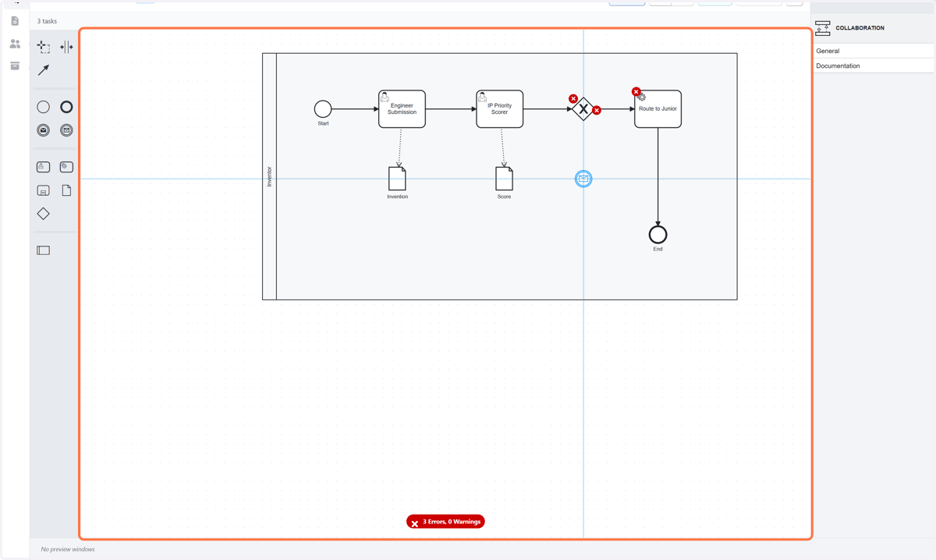Select the Route to Junior task
Screen dimensions: 936x560
click(x=658, y=109)
